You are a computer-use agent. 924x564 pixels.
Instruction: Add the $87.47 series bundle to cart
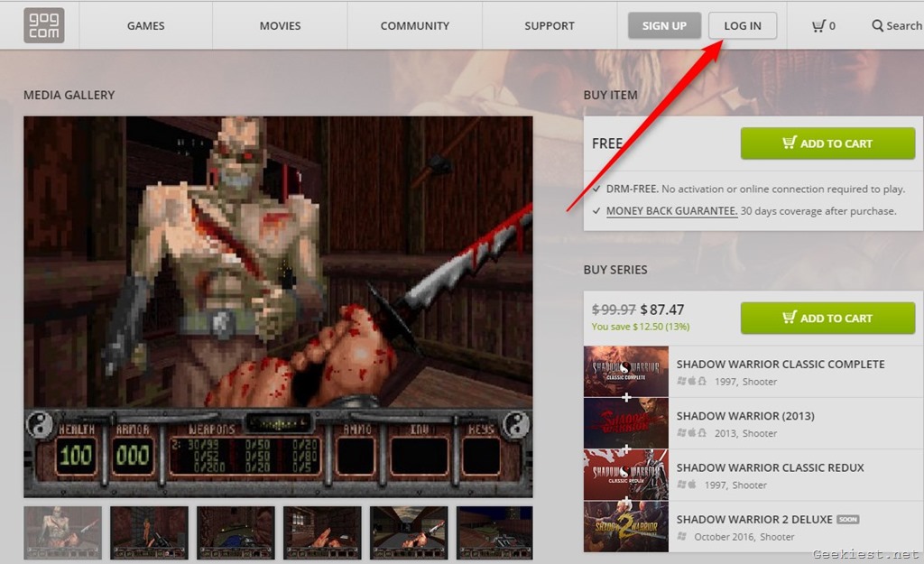827,318
